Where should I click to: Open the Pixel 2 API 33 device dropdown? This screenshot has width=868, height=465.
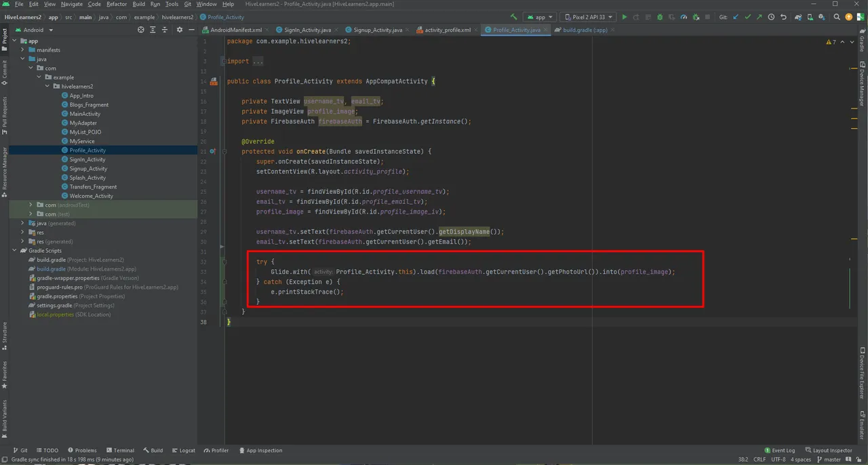coord(588,17)
